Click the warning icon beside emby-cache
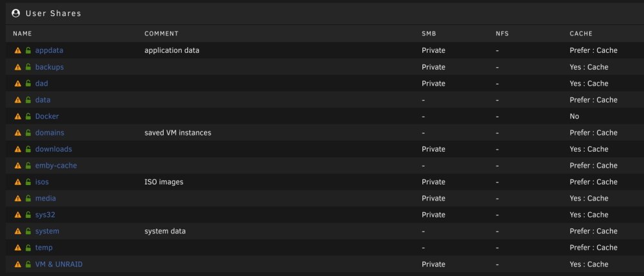The image size is (644, 276). point(17,166)
